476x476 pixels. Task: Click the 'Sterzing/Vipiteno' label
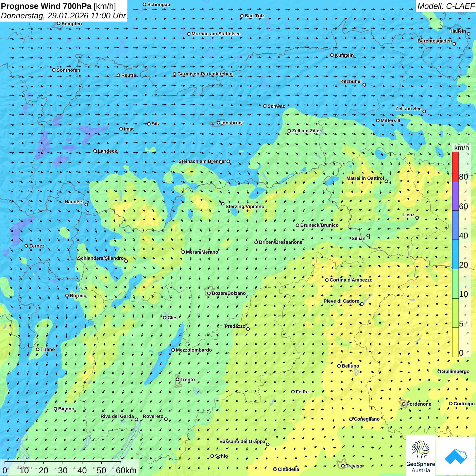pos(245,206)
